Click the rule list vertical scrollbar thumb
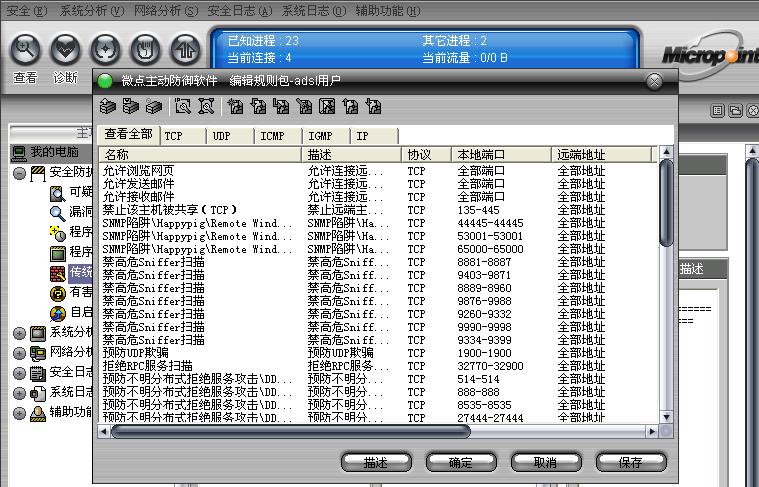Screen dimensions: 759x487 click(x=667, y=202)
